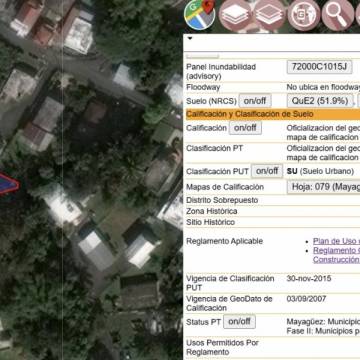Select the Usos Permitidos Por Reglamento row
360x360 pixels.
click(273, 347)
